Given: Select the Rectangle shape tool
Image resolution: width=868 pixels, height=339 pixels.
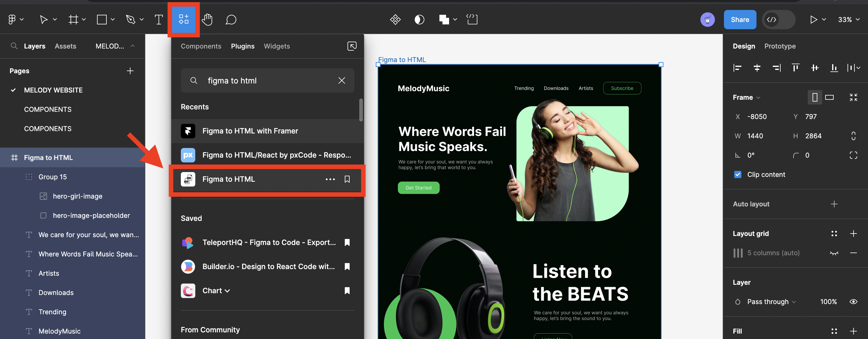Looking at the screenshot, I should point(102,20).
